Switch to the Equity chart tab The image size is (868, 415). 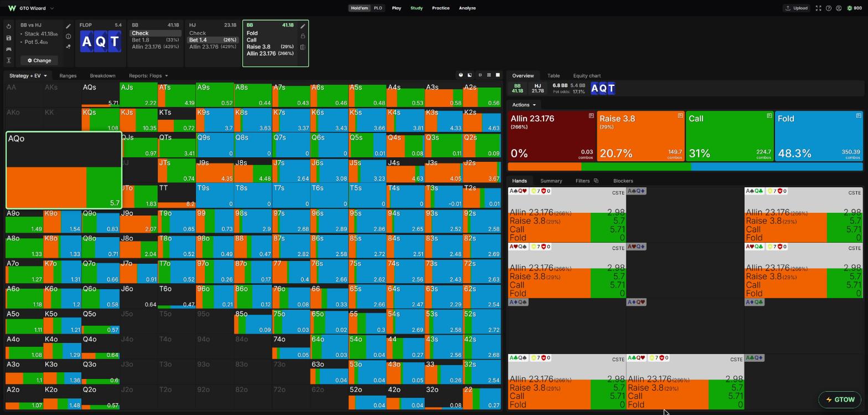tap(587, 76)
